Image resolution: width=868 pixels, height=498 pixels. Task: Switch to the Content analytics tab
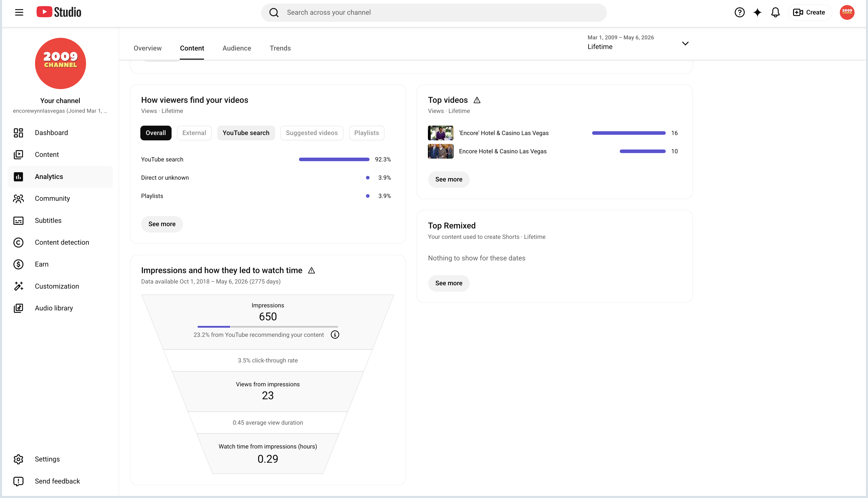(192, 48)
